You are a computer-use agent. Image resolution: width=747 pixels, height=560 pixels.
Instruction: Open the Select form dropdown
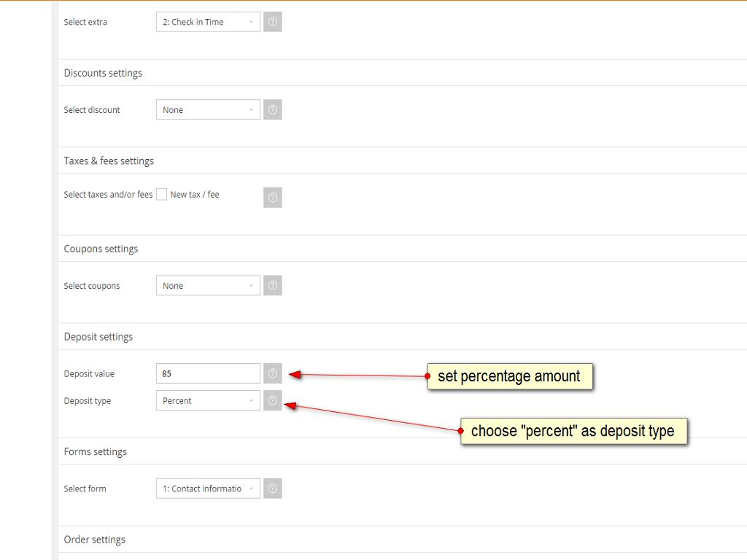pos(208,489)
